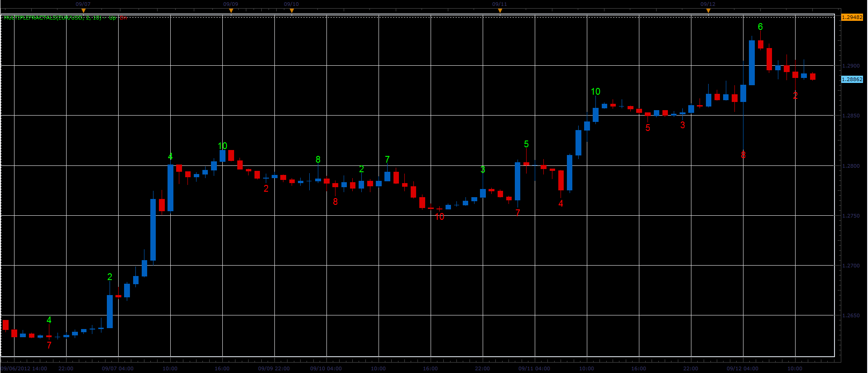Viewport: 868px width, 373px height.
Task: Click the blue 1.28862 current price tag
Action: pyautogui.click(x=852, y=79)
